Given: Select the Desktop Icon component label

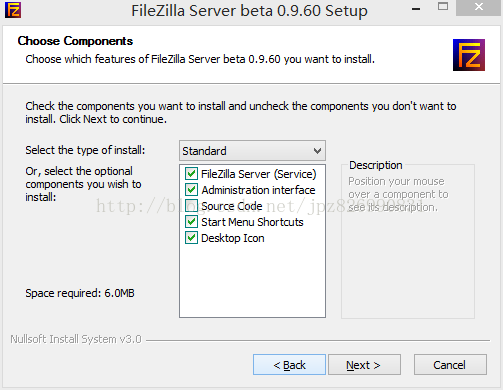Looking at the screenshot, I should (233, 238).
